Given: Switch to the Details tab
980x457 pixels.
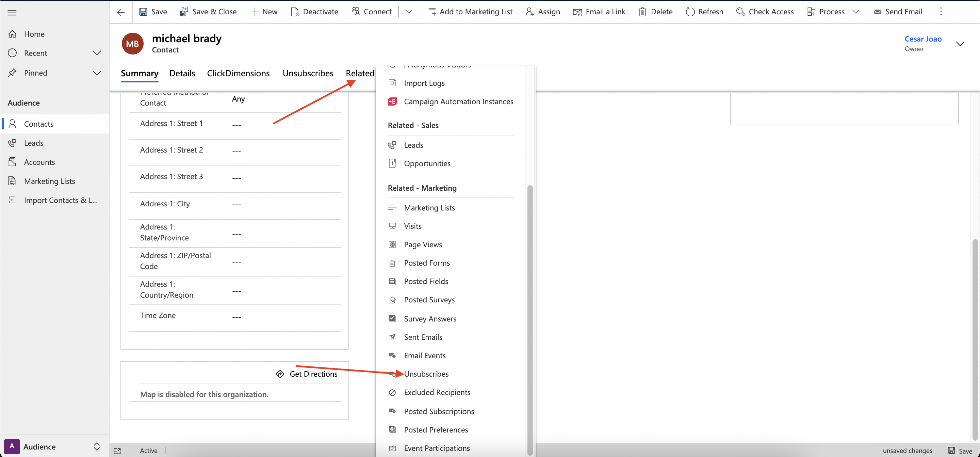Looking at the screenshot, I should [182, 73].
